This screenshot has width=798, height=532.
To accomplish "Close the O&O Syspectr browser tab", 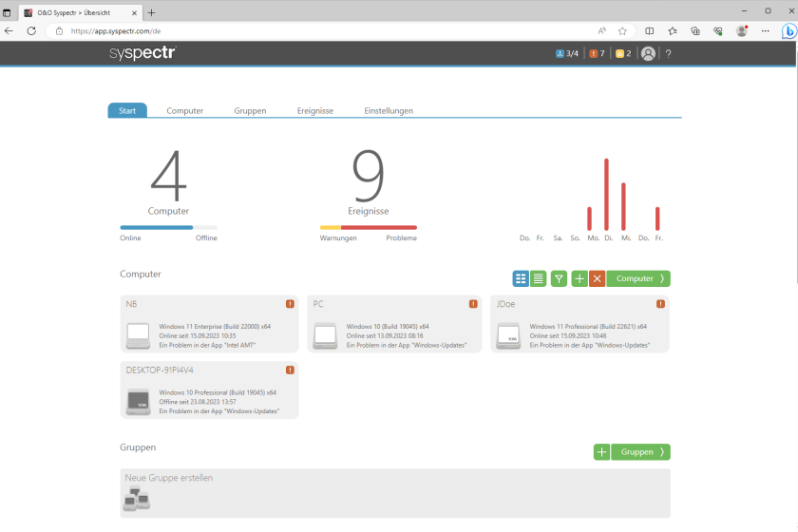I will [134, 12].
